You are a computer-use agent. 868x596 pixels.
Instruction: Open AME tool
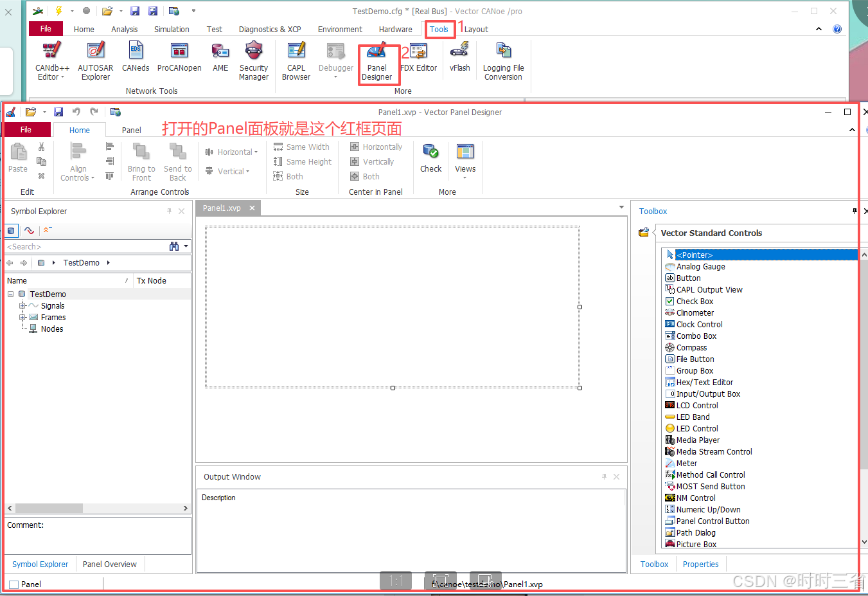(x=220, y=57)
